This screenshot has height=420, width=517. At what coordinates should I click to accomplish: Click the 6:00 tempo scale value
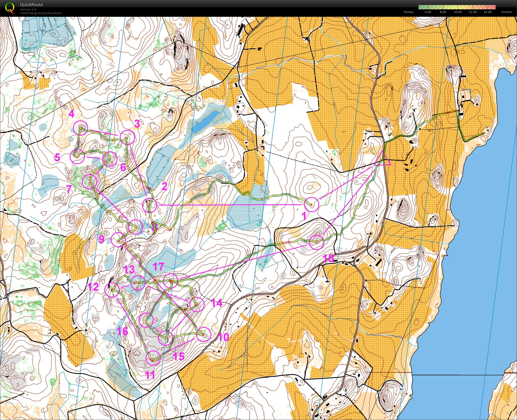click(428, 12)
